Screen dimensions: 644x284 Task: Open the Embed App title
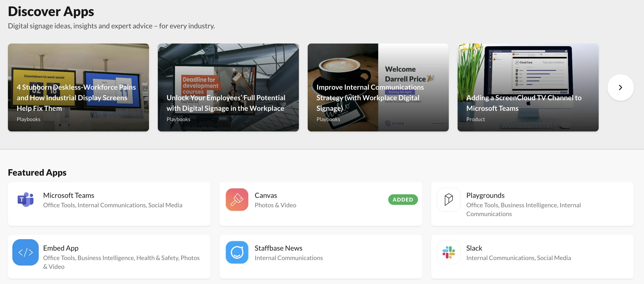click(x=61, y=248)
